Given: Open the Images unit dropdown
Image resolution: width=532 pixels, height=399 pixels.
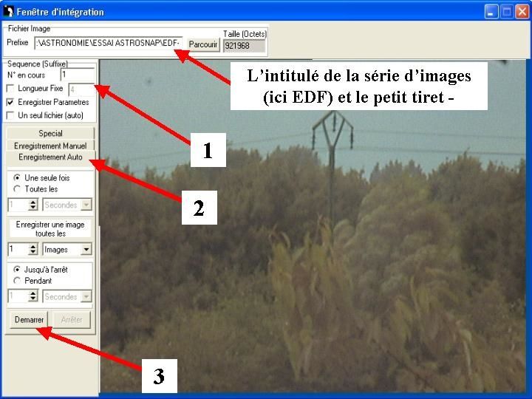Looking at the screenshot, I should [x=86, y=250].
